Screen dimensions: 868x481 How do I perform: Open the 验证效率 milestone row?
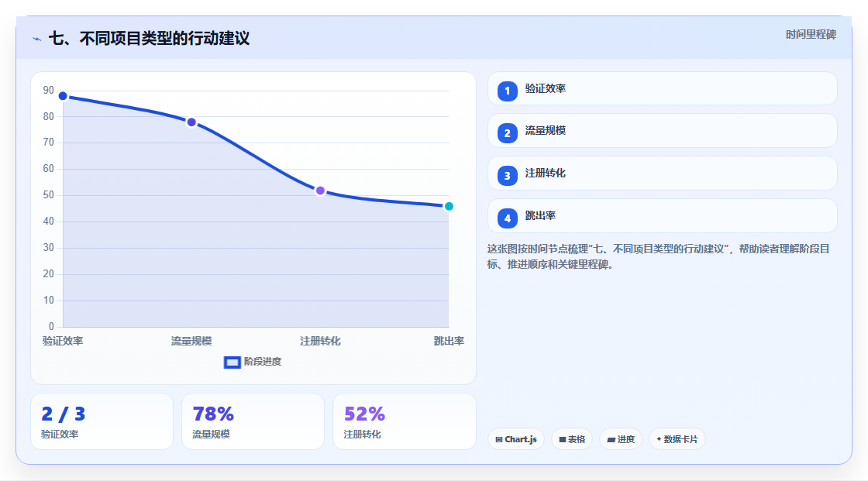pos(662,88)
